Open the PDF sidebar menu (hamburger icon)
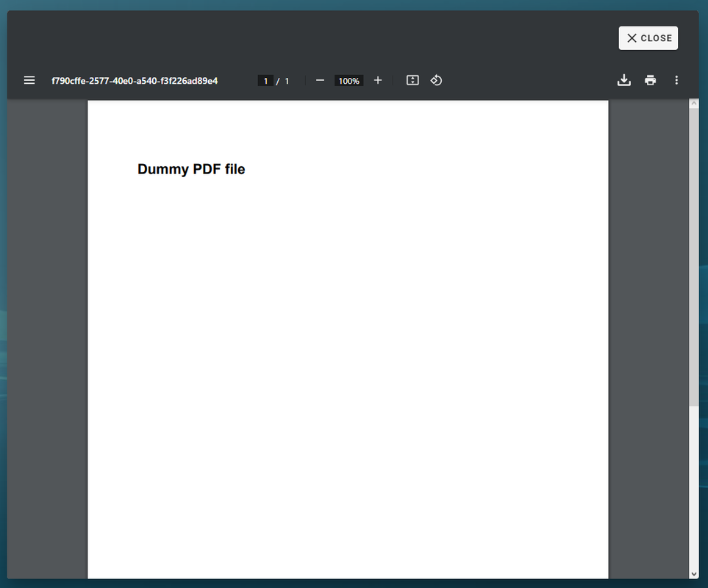Viewport: 708px width, 588px height. (x=29, y=80)
